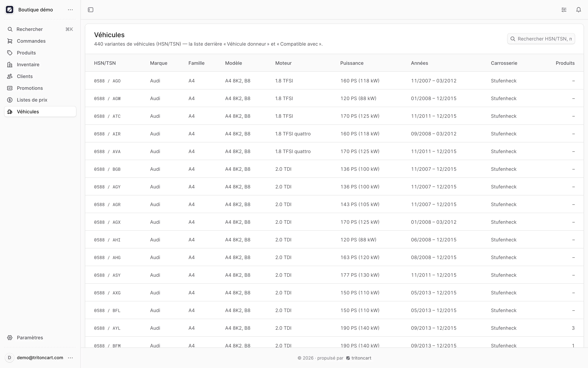Click the Carrosserie column header
The height and width of the screenshot is (368, 588).
(504, 63)
